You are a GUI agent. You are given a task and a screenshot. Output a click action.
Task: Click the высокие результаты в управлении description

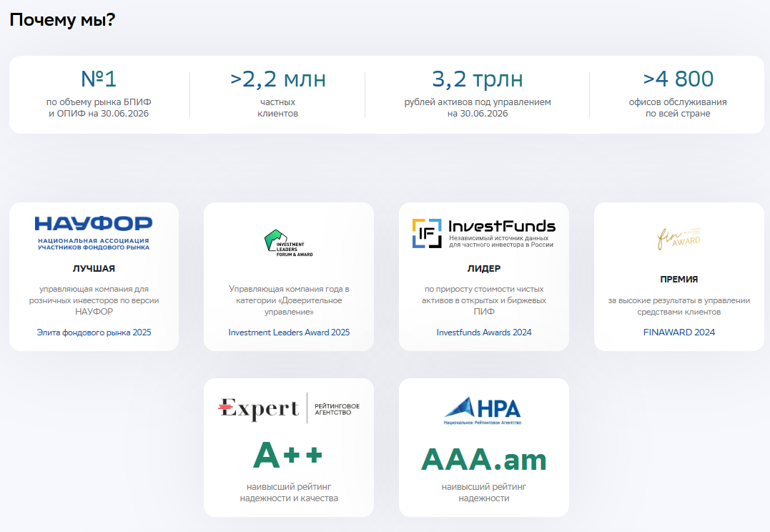pyautogui.click(x=679, y=306)
